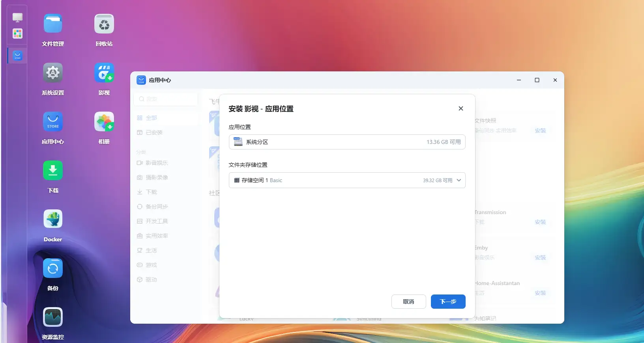
Task: Launch the 影视 desktop app icon
Action: [104, 73]
